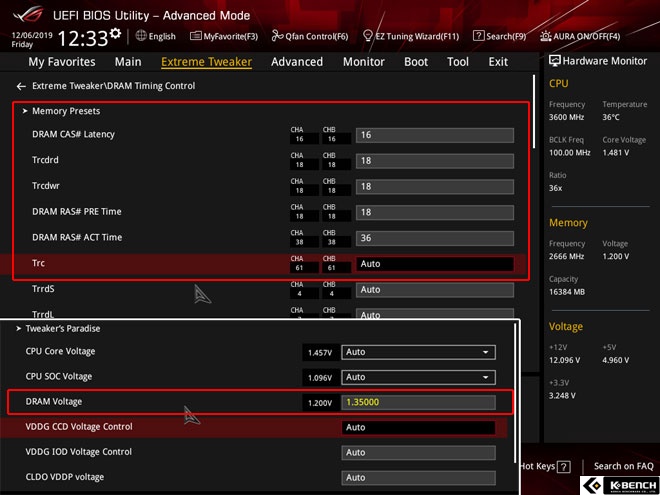Screen dimensions: 660x495
Task: Click the globe language icon
Action: click(x=141, y=36)
